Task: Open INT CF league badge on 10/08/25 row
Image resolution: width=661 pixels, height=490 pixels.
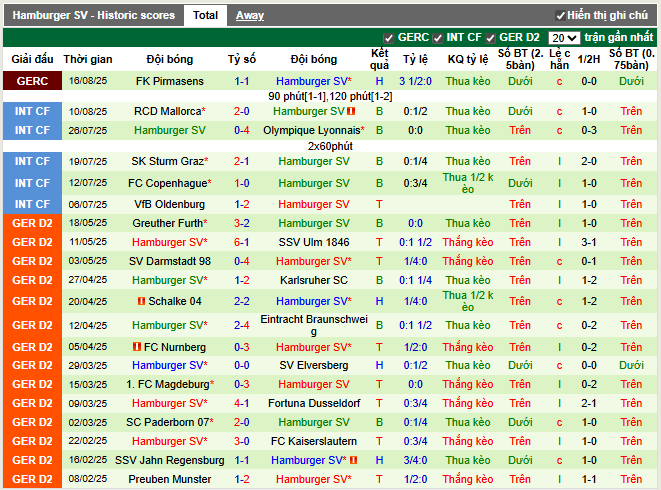Action: pos(32,111)
